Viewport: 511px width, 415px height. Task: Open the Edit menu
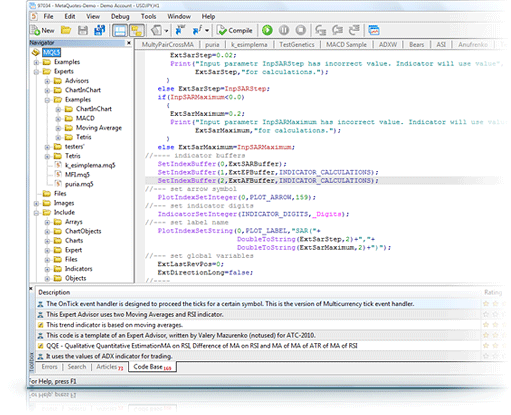(70, 16)
